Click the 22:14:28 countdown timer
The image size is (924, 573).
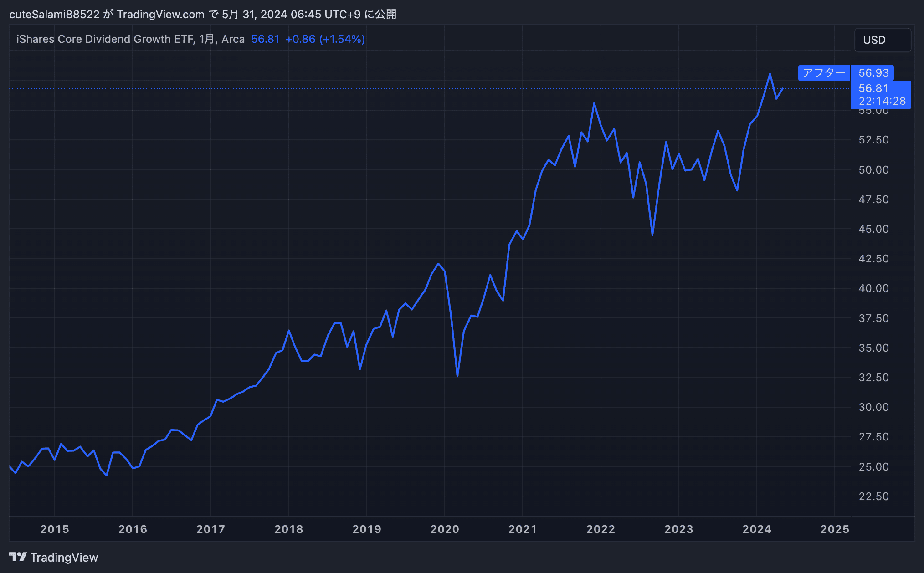pyautogui.click(x=882, y=101)
